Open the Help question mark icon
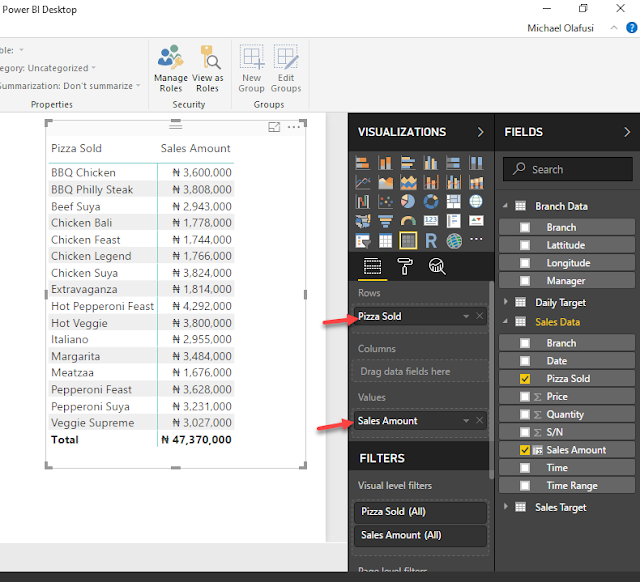This screenshot has height=582, width=640. point(631,28)
